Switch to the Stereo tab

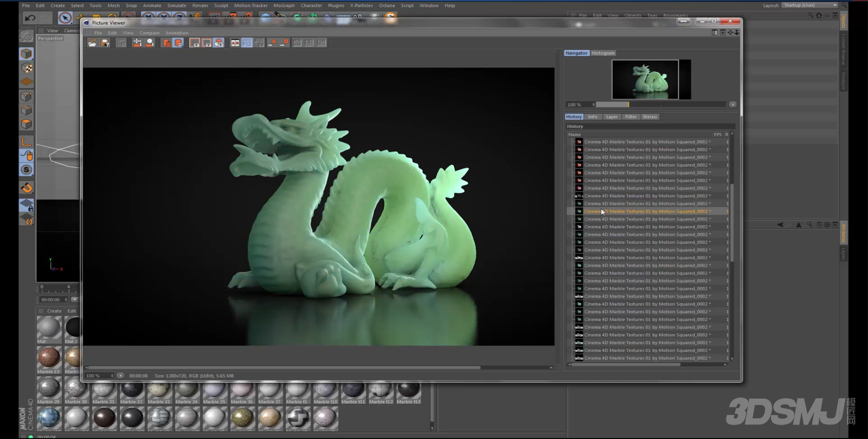[649, 117]
